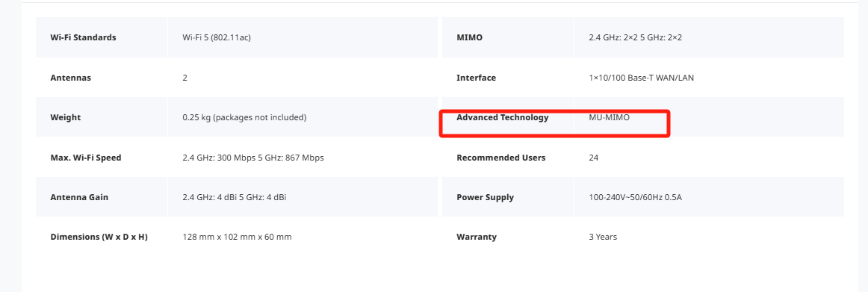Click the Max. Wi-Fi Speed label
Viewport: 868px width, 292px height.
pyautogui.click(x=86, y=158)
